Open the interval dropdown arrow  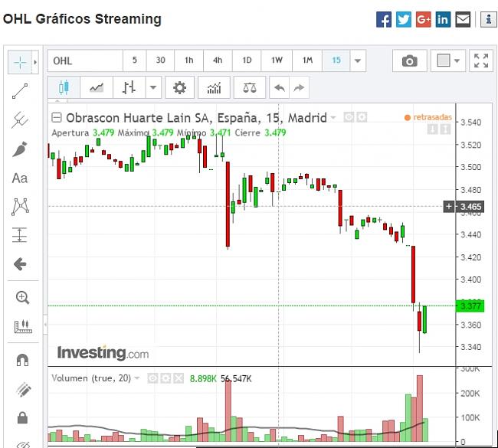tap(358, 60)
